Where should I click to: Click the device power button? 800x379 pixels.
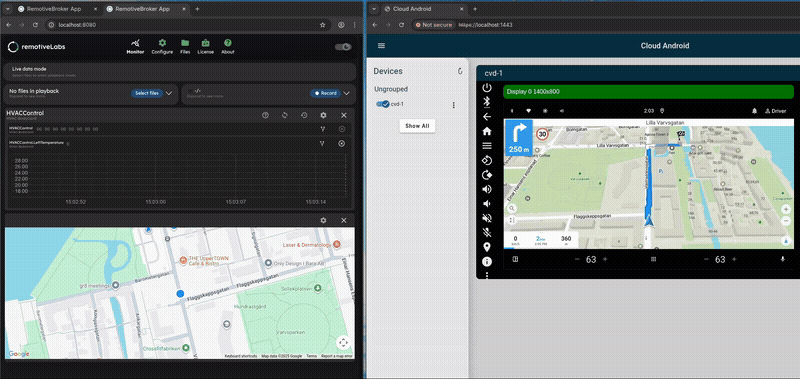click(x=487, y=88)
